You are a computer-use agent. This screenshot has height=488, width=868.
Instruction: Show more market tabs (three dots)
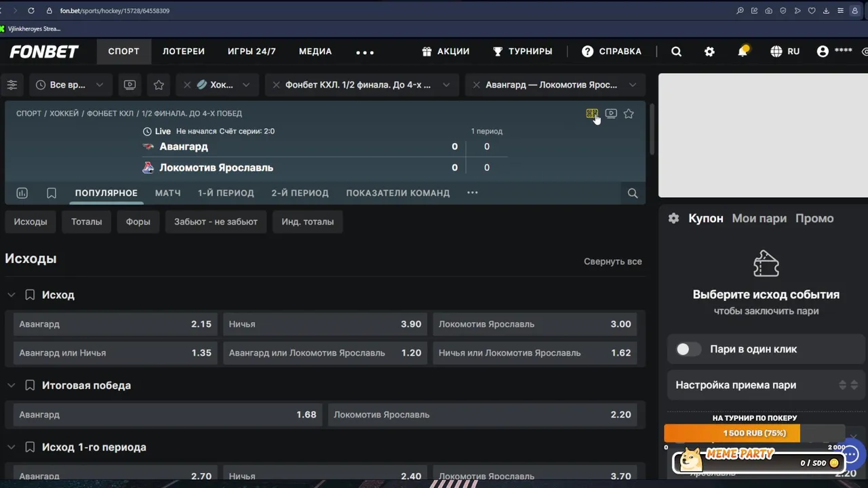tap(473, 192)
